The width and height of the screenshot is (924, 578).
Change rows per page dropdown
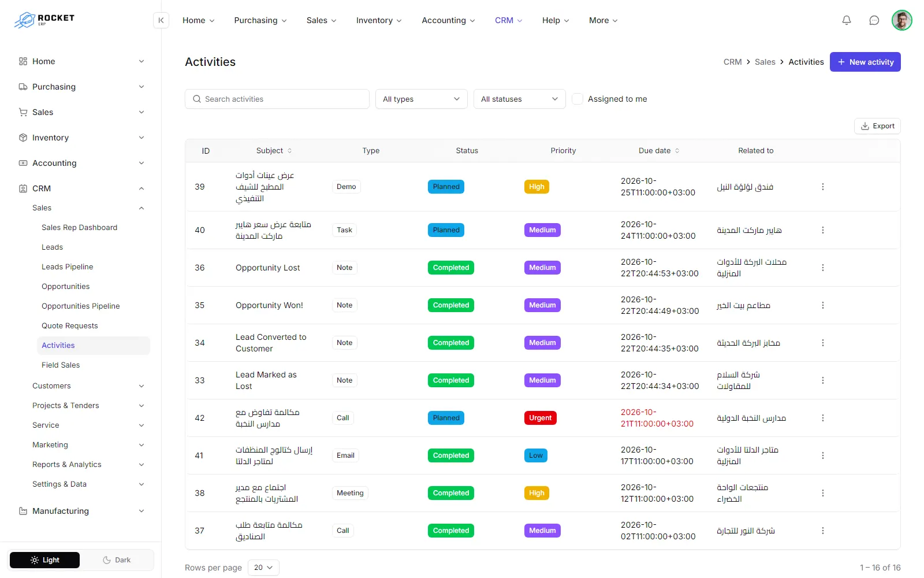click(263, 568)
